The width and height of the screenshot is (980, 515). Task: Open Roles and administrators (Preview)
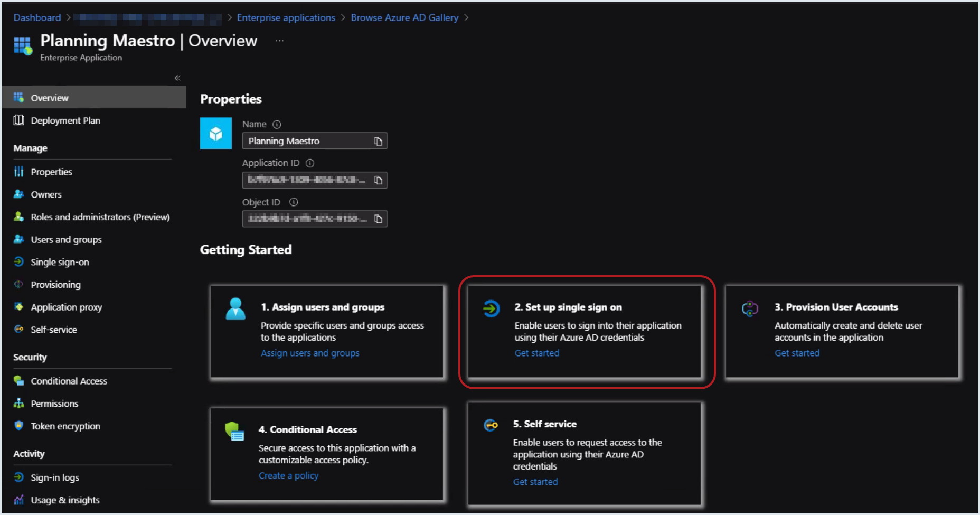[100, 217]
